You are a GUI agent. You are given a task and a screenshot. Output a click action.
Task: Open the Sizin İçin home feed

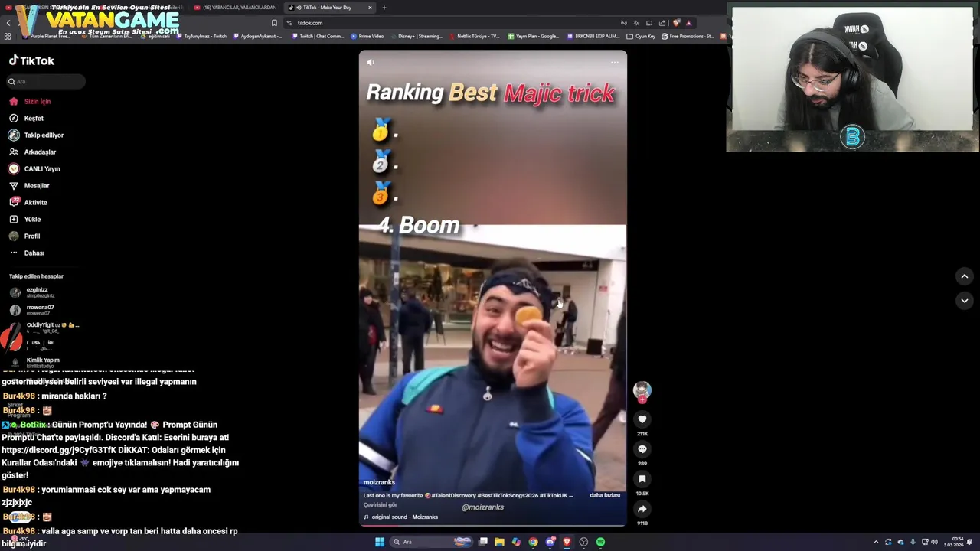[30, 101]
